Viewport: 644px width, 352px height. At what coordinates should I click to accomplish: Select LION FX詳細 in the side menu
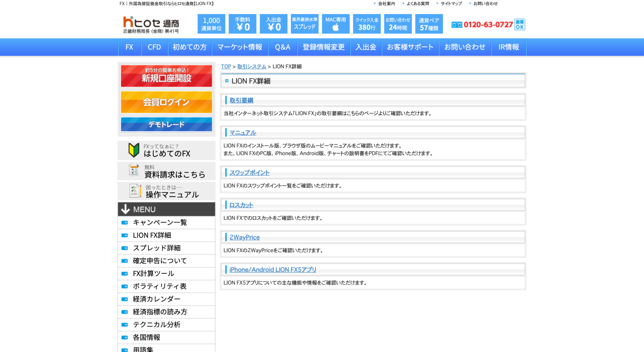tap(152, 235)
